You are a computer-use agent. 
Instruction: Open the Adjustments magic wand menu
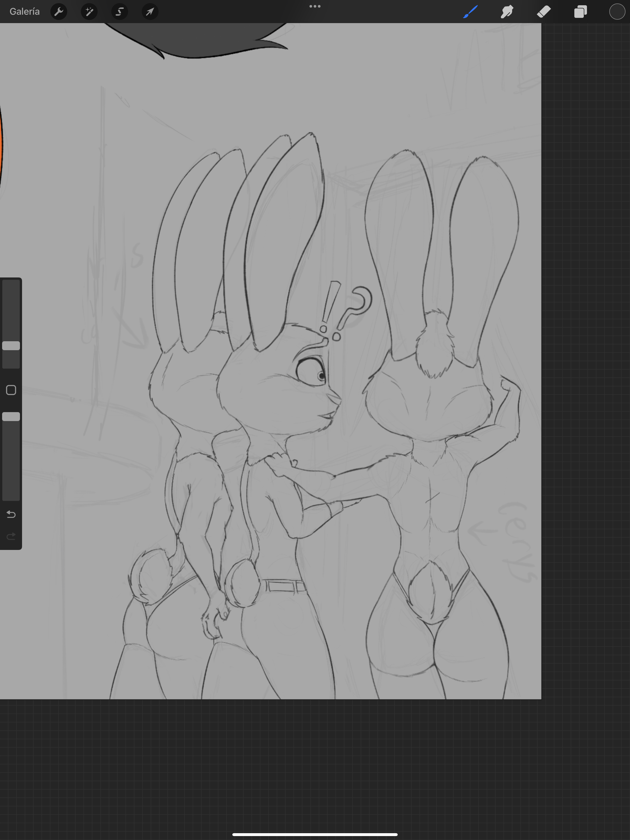tap(89, 12)
